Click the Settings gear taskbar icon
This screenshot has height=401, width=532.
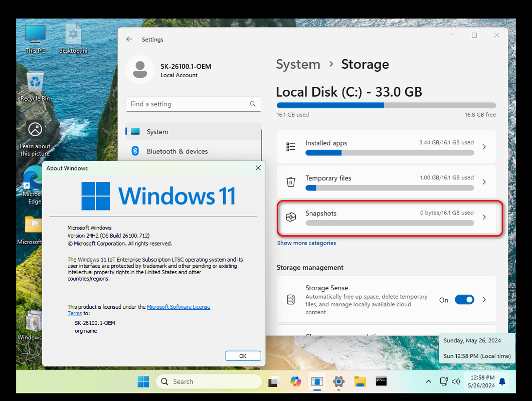338,381
